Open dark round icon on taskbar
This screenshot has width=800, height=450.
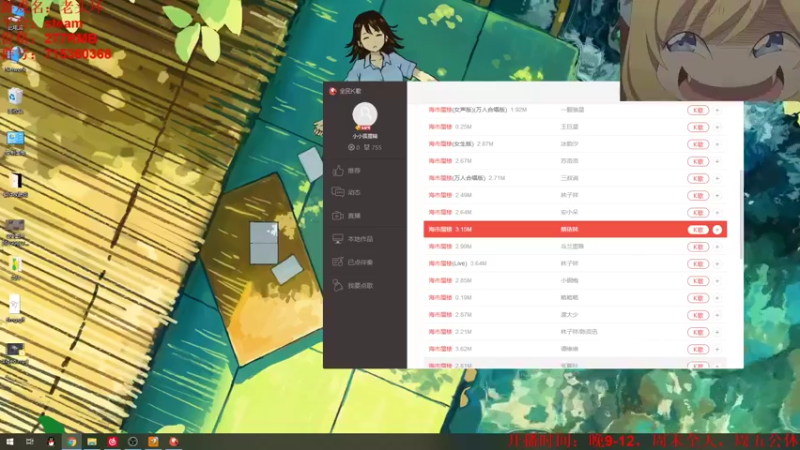133,442
